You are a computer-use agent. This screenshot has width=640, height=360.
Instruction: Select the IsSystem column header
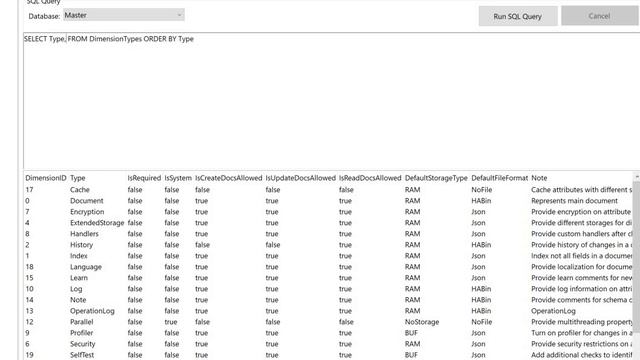[x=178, y=178]
